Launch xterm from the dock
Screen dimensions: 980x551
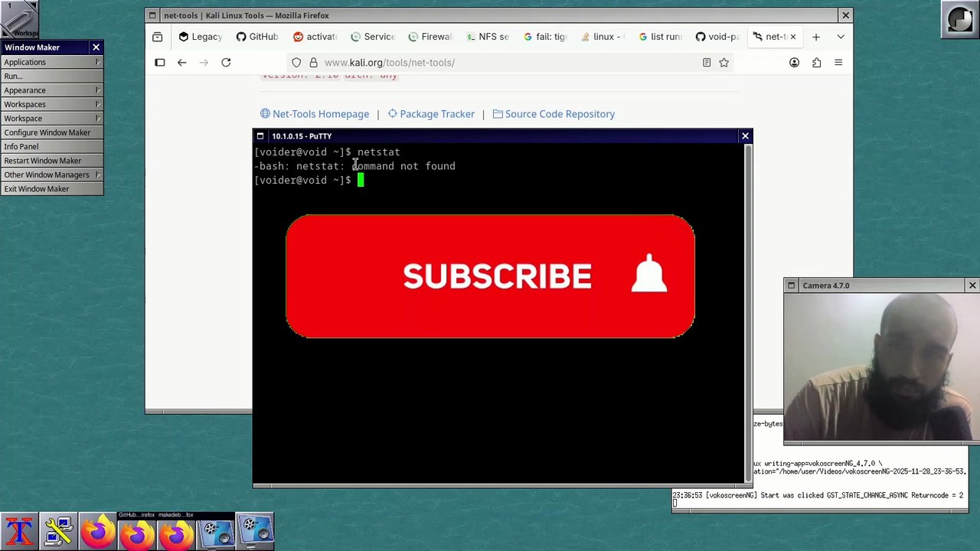(20, 531)
